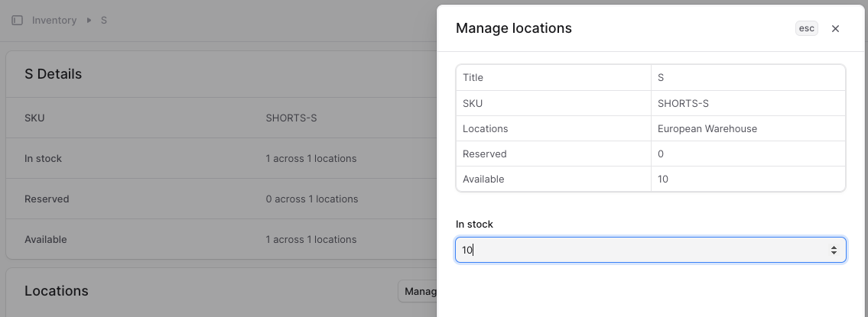Viewport: 868px width, 317px height.
Task: Click the S breadcrumb item
Action: click(x=103, y=21)
